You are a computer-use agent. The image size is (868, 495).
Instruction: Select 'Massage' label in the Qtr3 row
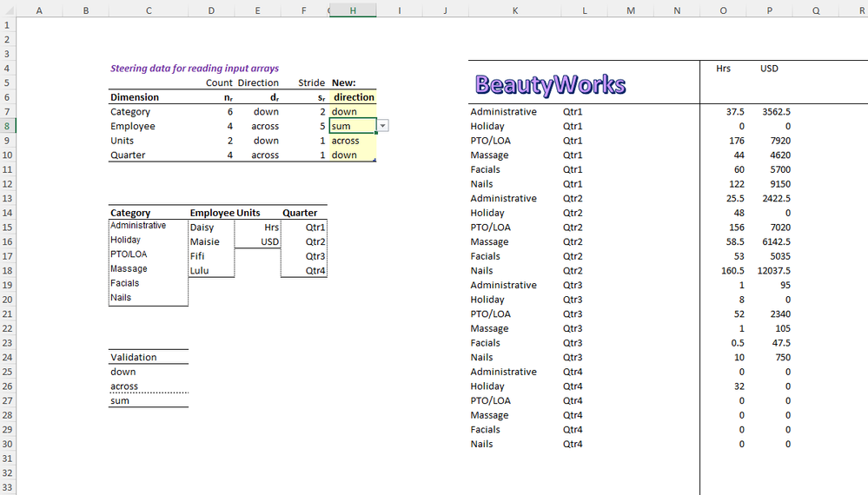[x=489, y=328]
